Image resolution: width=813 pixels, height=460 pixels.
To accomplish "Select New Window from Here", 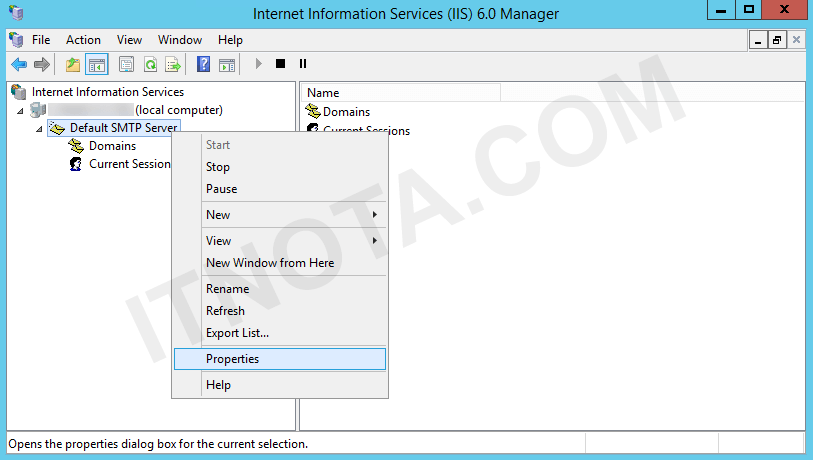I will coord(280,263).
